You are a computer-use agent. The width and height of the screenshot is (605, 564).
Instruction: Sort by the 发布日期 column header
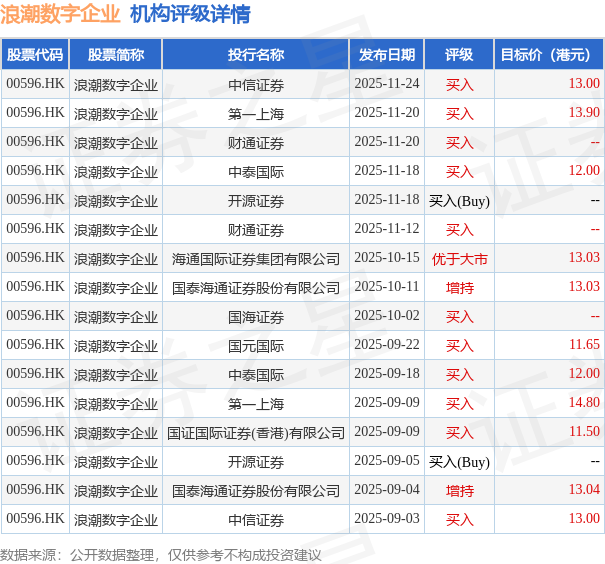coord(387,55)
